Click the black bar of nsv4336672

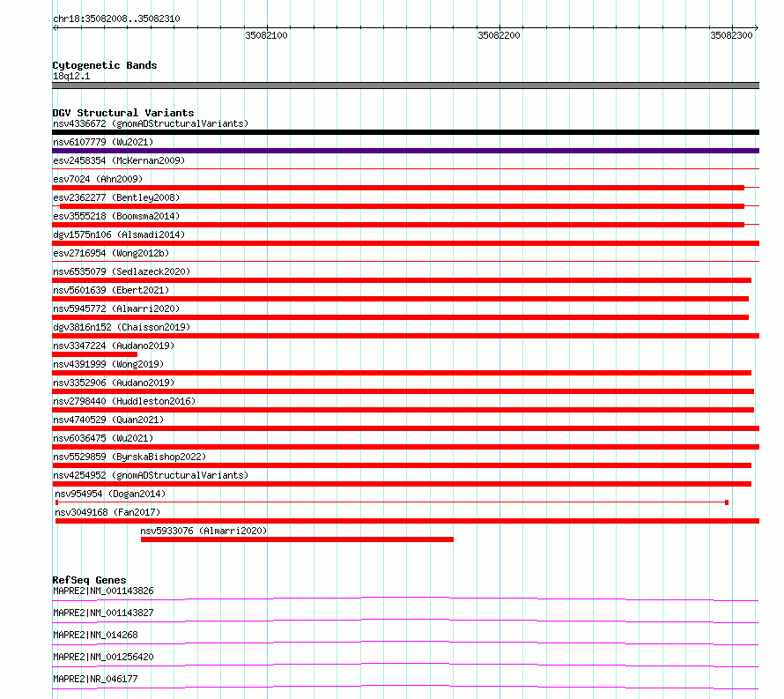(405, 132)
